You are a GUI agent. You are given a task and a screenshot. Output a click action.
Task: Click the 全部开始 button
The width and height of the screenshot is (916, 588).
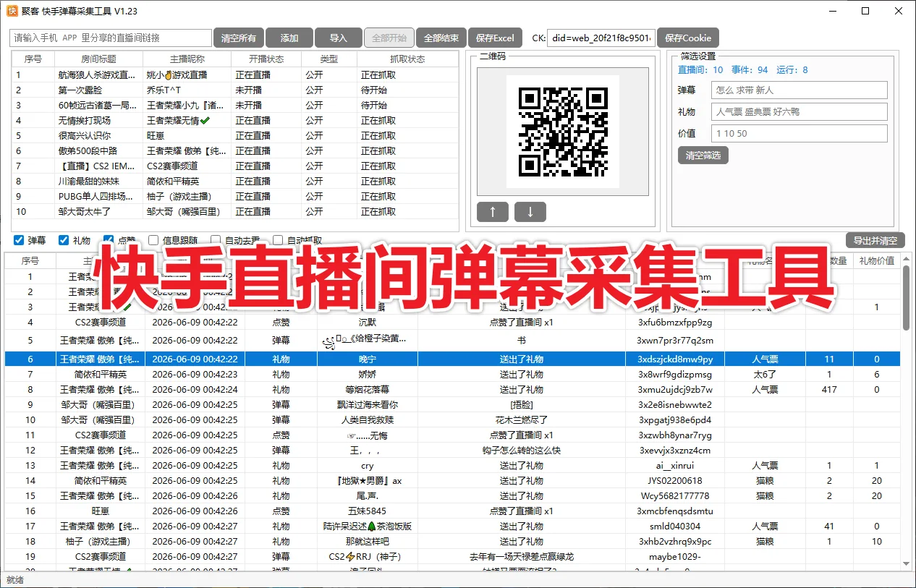pyautogui.click(x=389, y=38)
